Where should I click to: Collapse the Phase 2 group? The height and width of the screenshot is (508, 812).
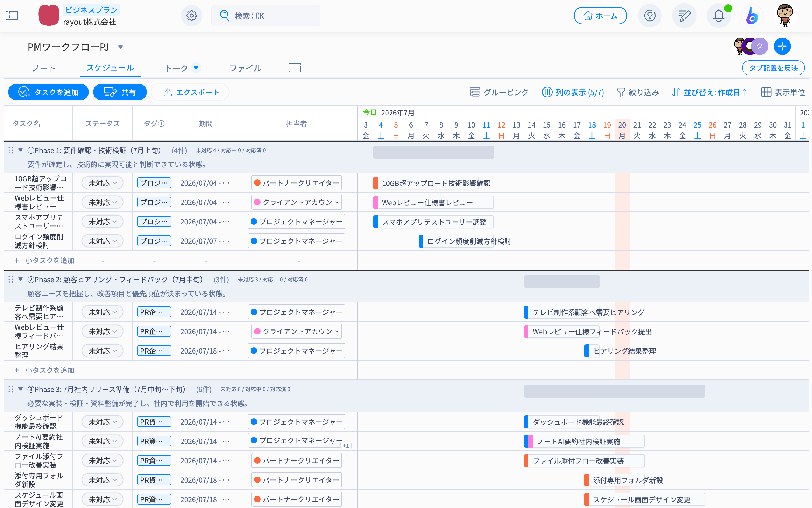coord(20,279)
